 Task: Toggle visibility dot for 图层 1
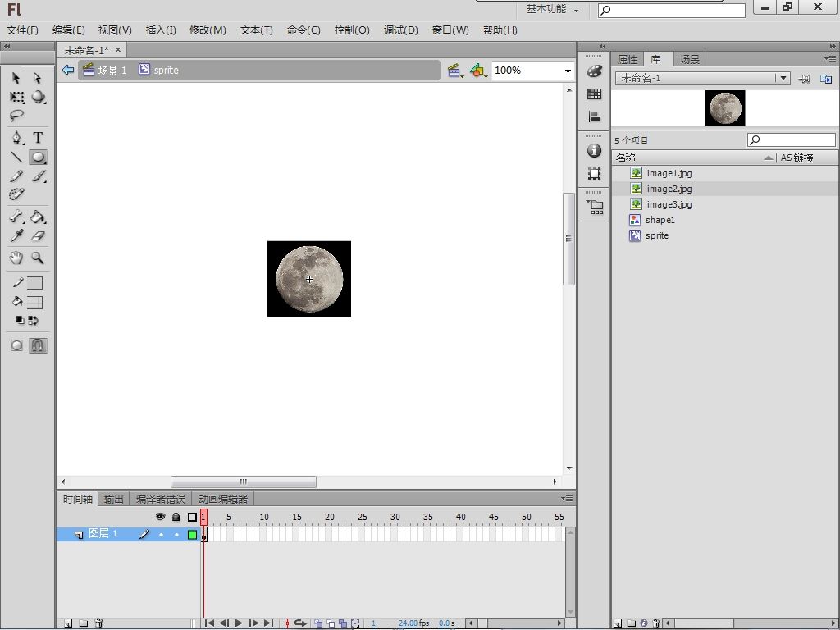coord(161,535)
